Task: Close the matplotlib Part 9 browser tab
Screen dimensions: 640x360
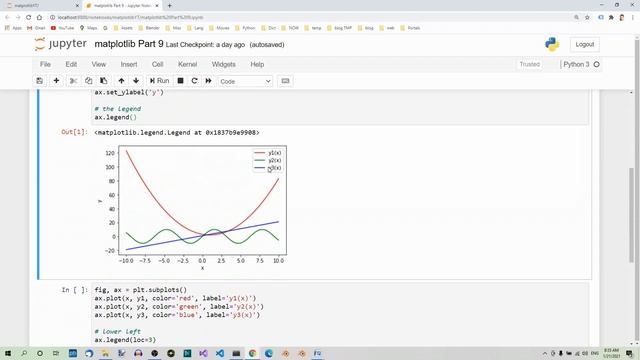Action: click(x=157, y=6)
